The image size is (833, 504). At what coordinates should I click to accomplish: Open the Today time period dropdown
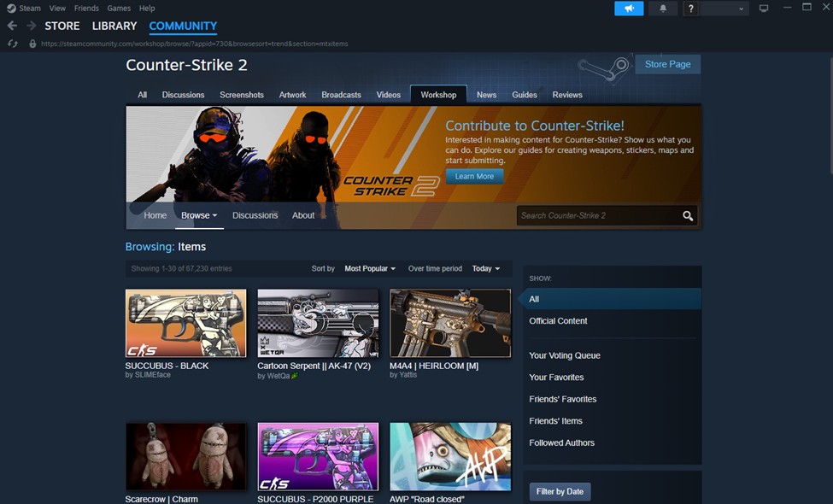(486, 269)
